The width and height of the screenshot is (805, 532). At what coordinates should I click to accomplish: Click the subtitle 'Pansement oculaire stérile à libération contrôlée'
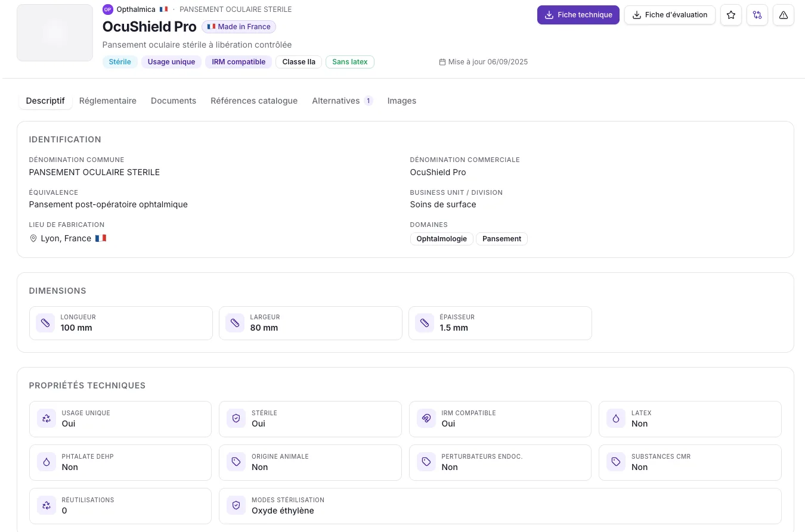[197, 45]
